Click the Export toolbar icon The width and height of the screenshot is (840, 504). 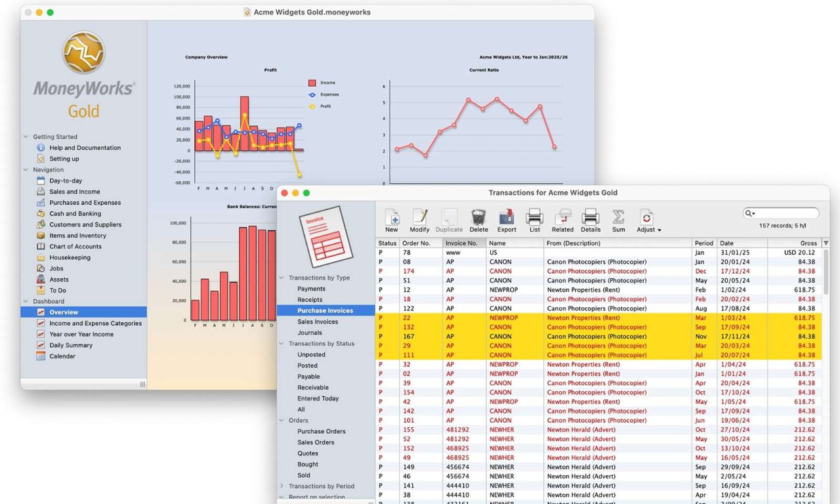(x=507, y=217)
